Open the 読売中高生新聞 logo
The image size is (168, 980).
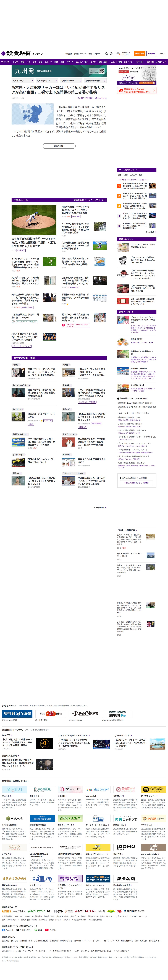tap(51, 714)
